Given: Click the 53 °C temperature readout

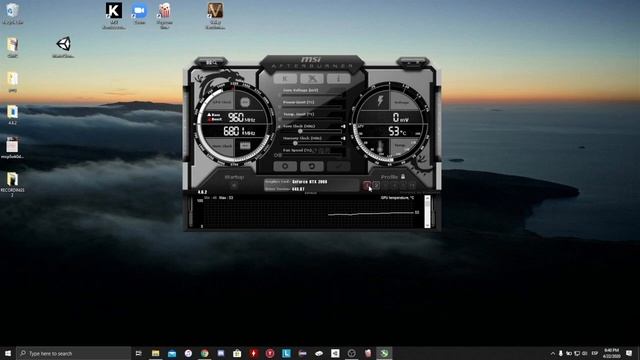Looking at the screenshot, I should tap(397, 131).
